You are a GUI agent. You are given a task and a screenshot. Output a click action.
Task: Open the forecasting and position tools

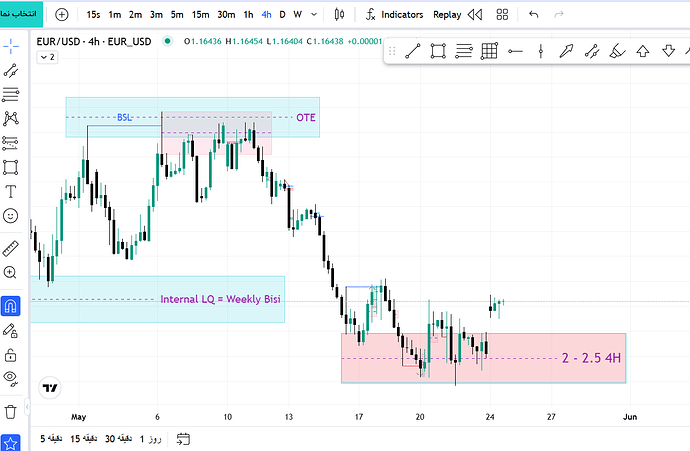pyautogui.click(x=11, y=143)
